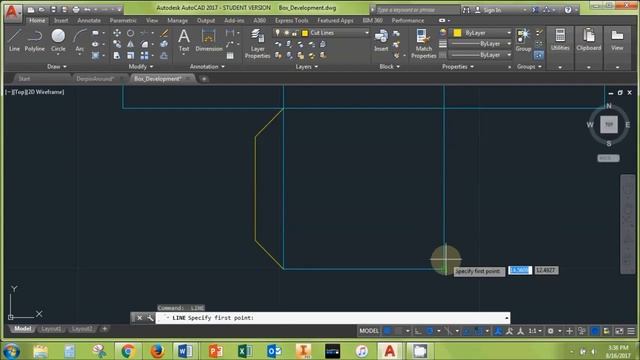Screen dimensions: 640x360
Task: Expand the Layers panel
Action: pos(307,67)
